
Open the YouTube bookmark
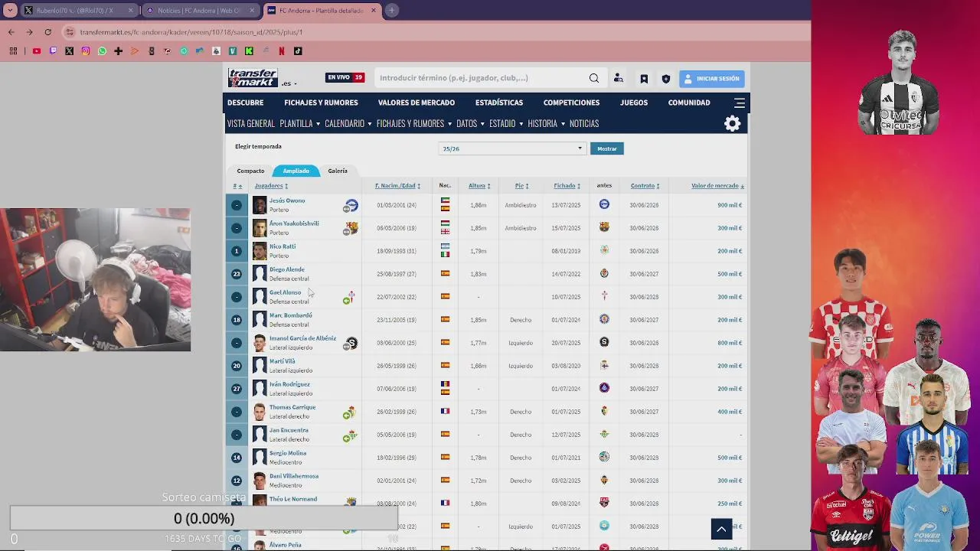coord(36,51)
